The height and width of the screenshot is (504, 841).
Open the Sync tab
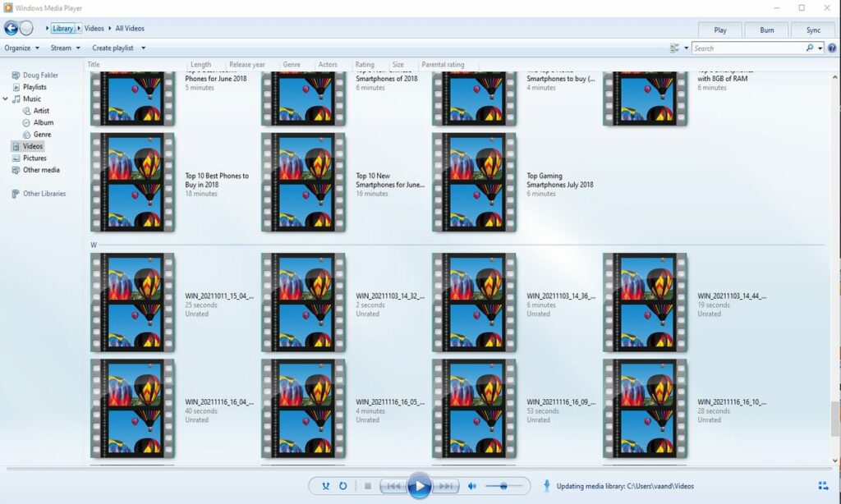point(813,30)
